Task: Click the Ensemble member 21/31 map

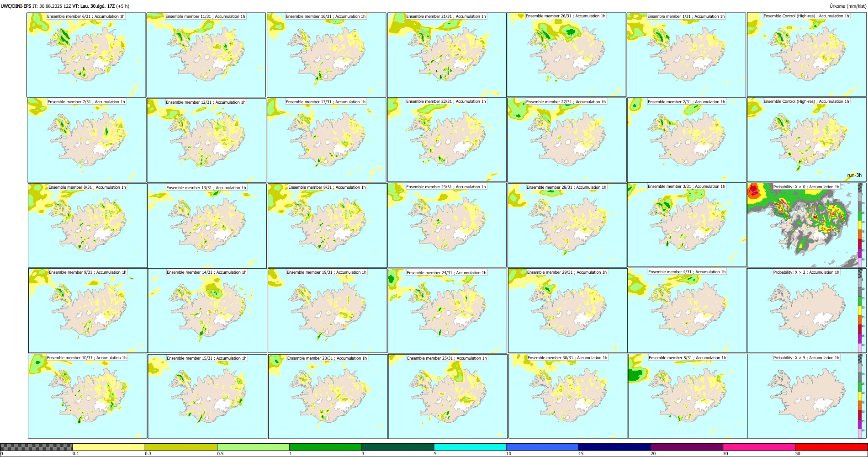Action: (x=446, y=54)
